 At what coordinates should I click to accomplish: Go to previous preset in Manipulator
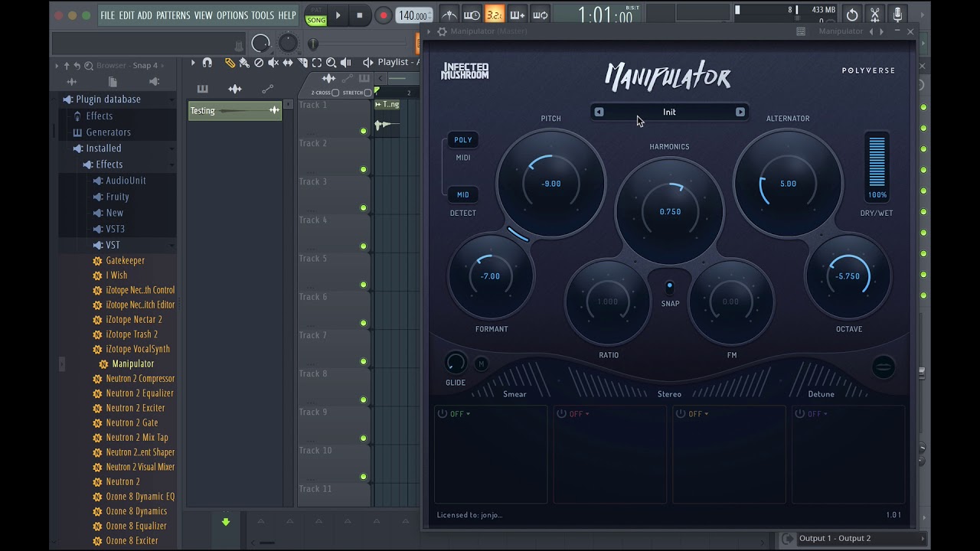[x=599, y=112]
